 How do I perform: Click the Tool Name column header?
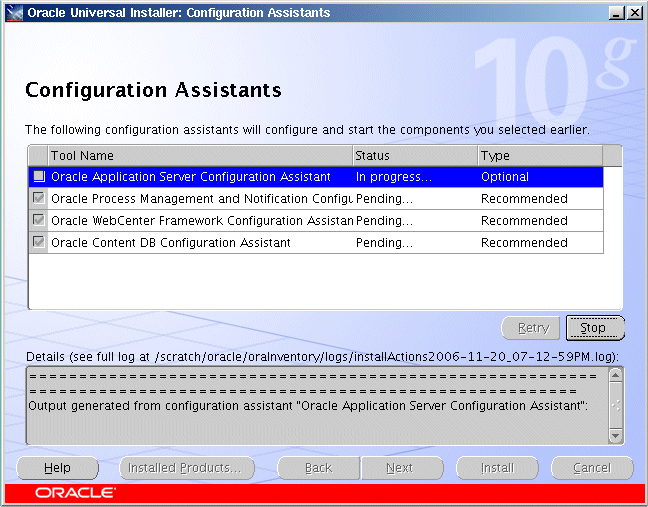tap(200, 156)
